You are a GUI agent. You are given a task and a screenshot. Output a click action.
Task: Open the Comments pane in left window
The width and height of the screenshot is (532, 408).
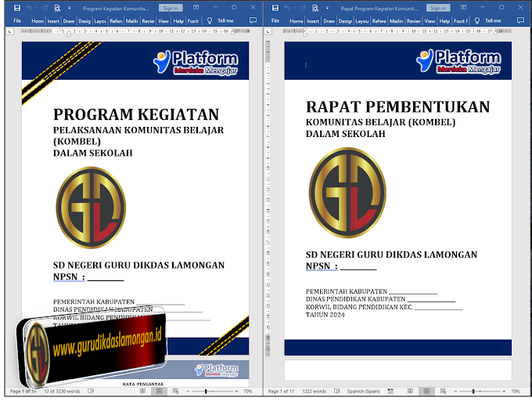click(x=253, y=20)
